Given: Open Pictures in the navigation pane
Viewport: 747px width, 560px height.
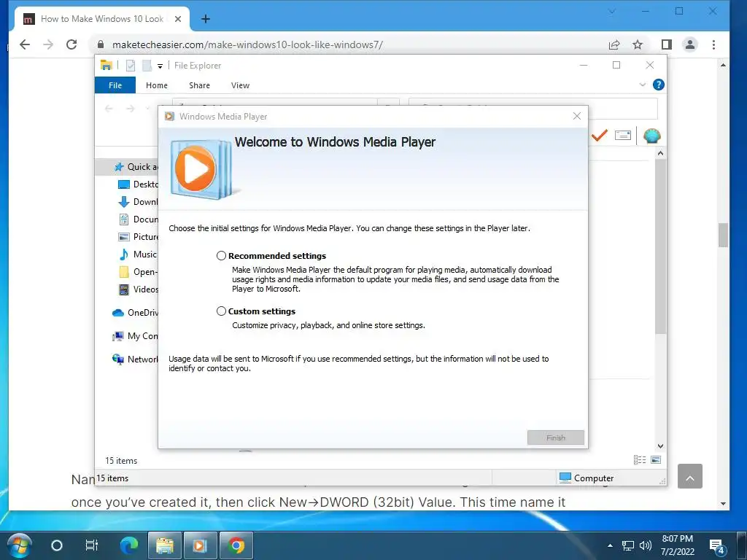Looking at the screenshot, I should [138, 237].
